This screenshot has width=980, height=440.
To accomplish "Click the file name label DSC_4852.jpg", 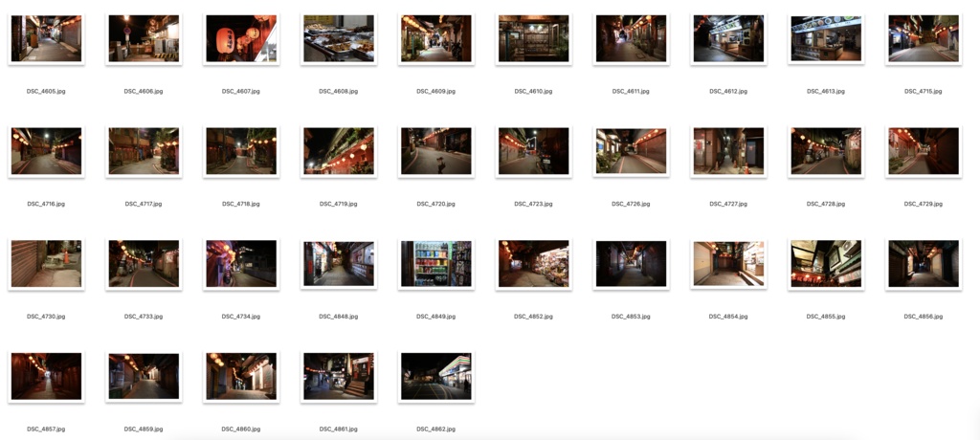I will 534,317.
